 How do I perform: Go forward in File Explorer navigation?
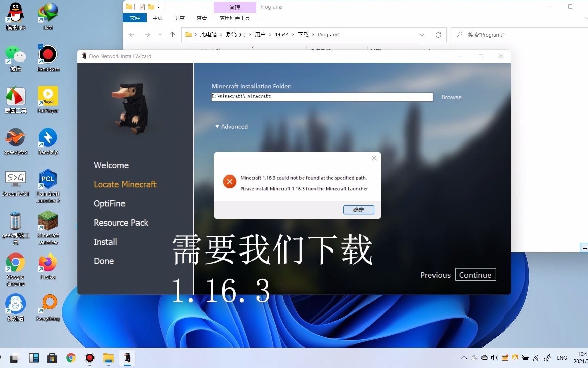click(x=147, y=35)
